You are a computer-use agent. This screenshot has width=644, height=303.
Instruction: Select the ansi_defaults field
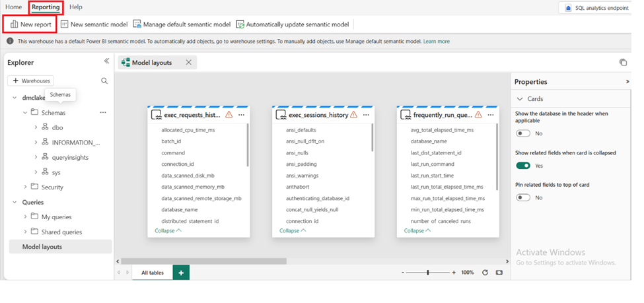pyautogui.click(x=301, y=130)
